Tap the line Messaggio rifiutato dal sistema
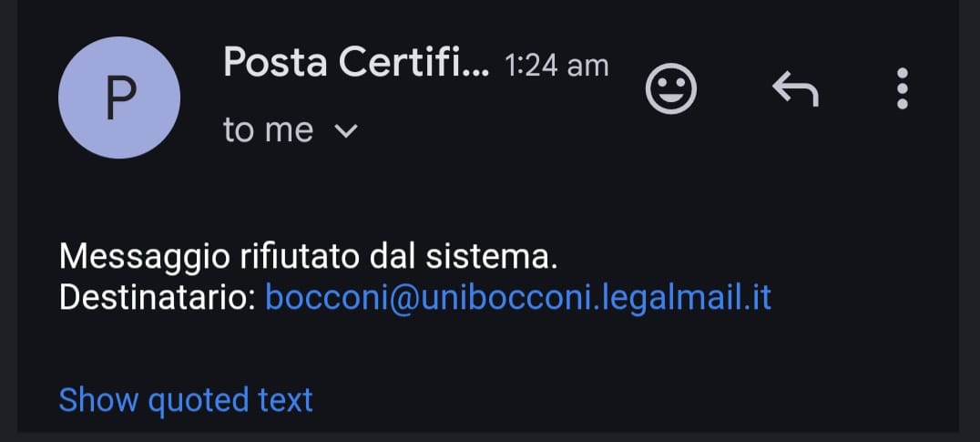The height and width of the screenshot is (442, 980). (x=308, y=258)
